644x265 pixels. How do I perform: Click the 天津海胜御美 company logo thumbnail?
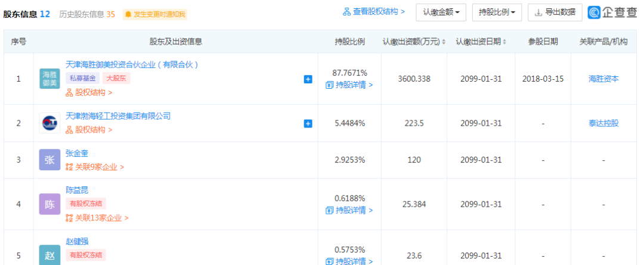[50, 79]
